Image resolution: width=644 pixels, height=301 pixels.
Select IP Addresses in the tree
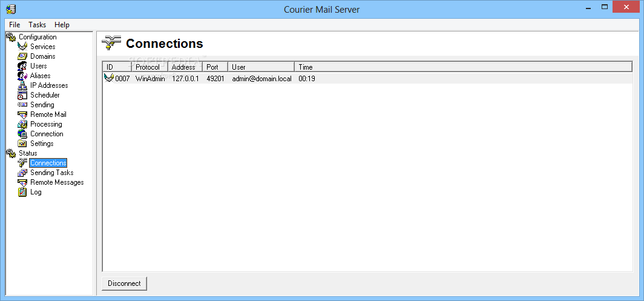(49, 85)
